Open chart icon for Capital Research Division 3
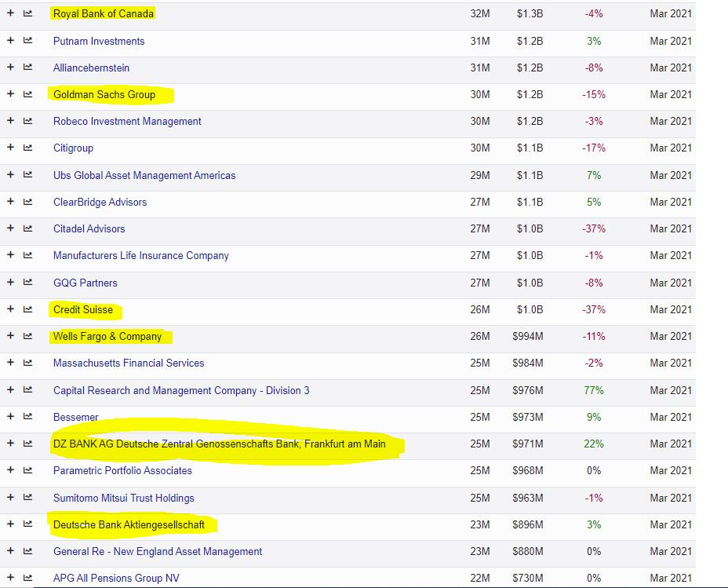 (28, 389)
